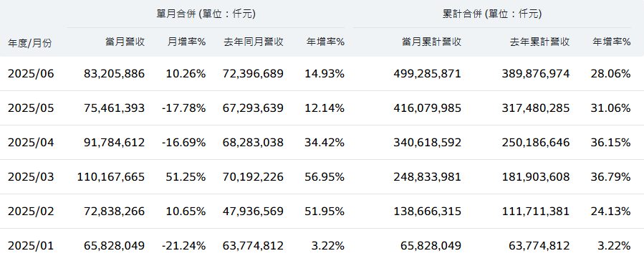Select the 2025/04 row label
The height and width of the screenshot is (261, 644).
(31, 143)
